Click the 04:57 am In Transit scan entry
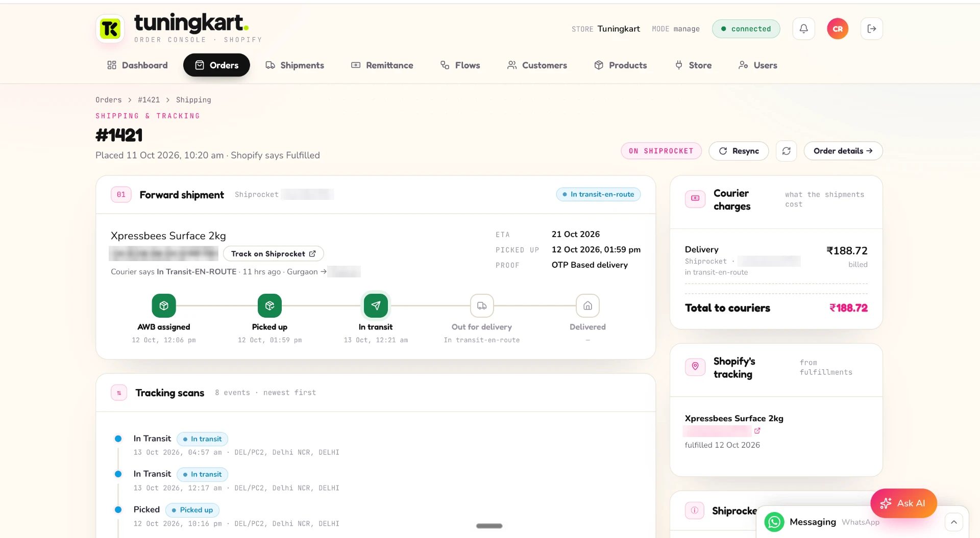This screenshot has width=980, height=538. pyautogui.click(x=236, y=445)
